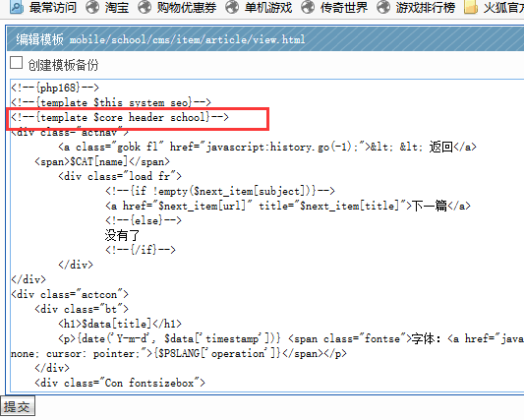Image resolution: width=524 pixels, height=420 pixels.
Task: Click the globe icon beside 传奇世界
Action: [308, 7]
